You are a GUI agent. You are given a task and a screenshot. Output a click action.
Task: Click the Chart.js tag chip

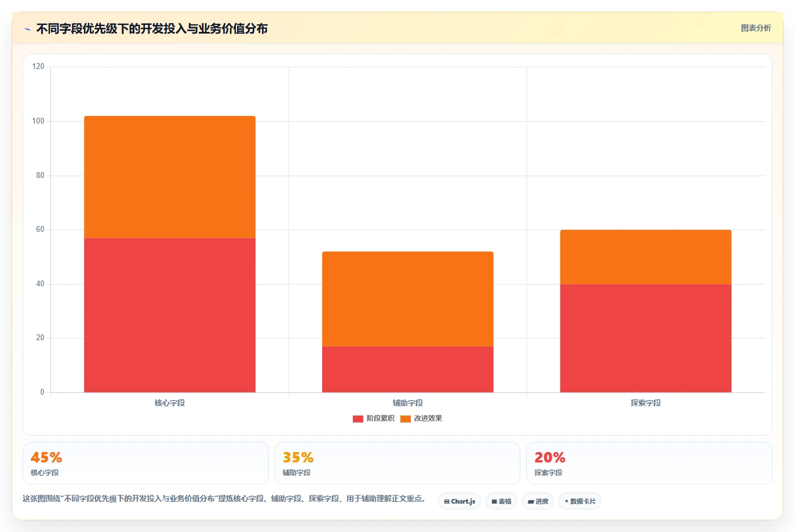[460, 501]
